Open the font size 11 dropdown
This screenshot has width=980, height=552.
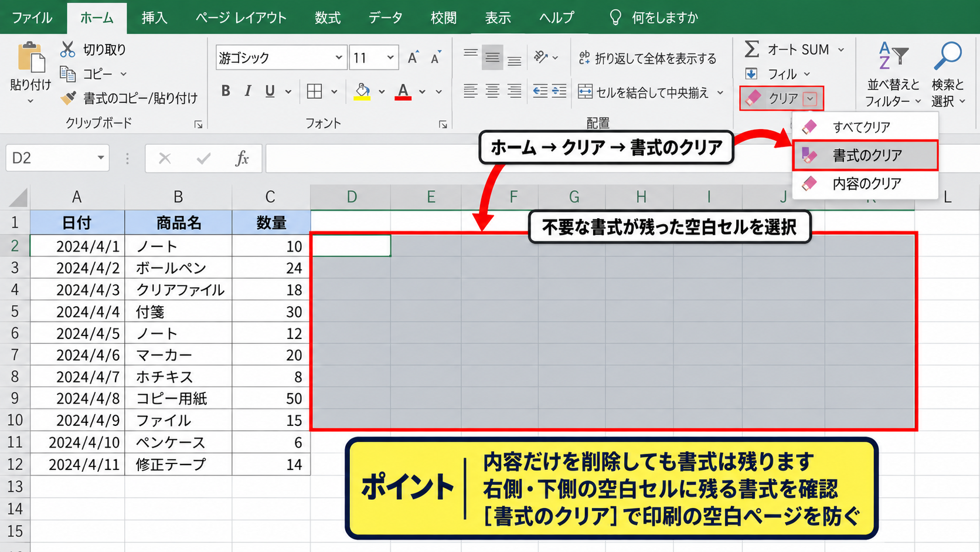[x=390, y=57]
